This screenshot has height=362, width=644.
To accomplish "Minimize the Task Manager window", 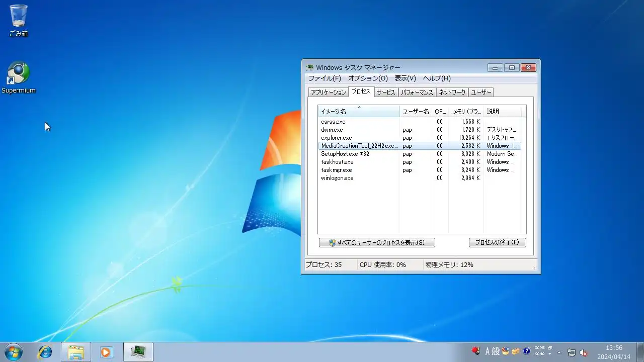I will click(495, 68).
